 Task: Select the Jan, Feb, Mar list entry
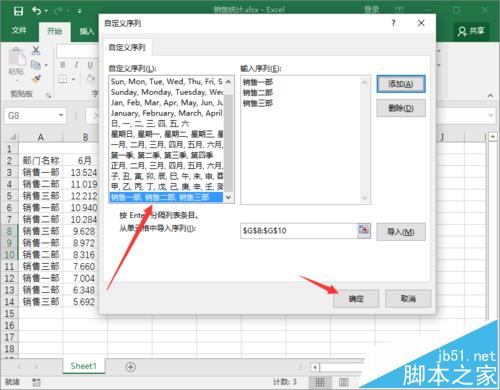166,103
